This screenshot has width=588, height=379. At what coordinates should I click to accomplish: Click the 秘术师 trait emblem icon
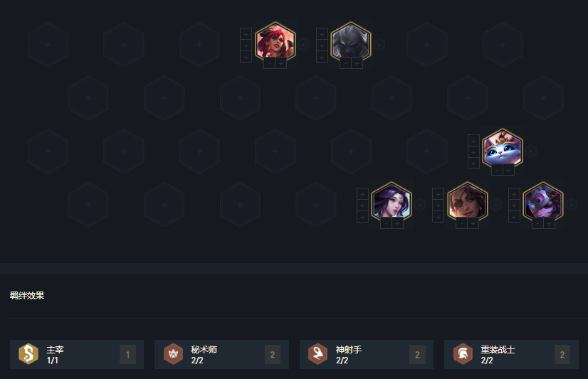[x=173, y=354]
